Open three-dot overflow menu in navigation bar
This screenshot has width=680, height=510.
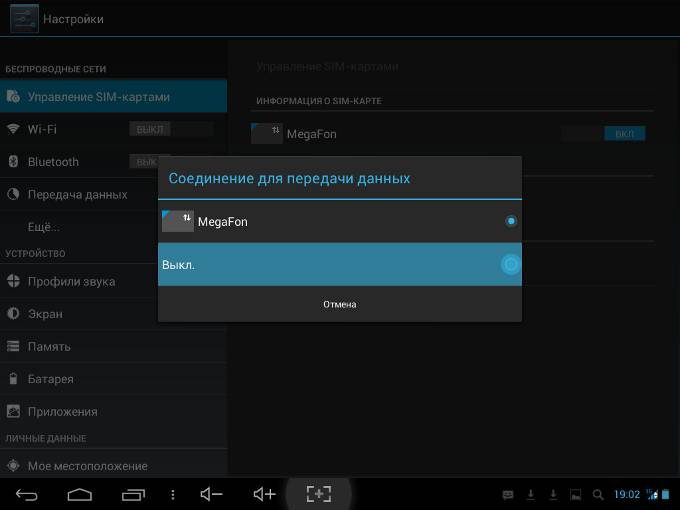pos(173,494)
